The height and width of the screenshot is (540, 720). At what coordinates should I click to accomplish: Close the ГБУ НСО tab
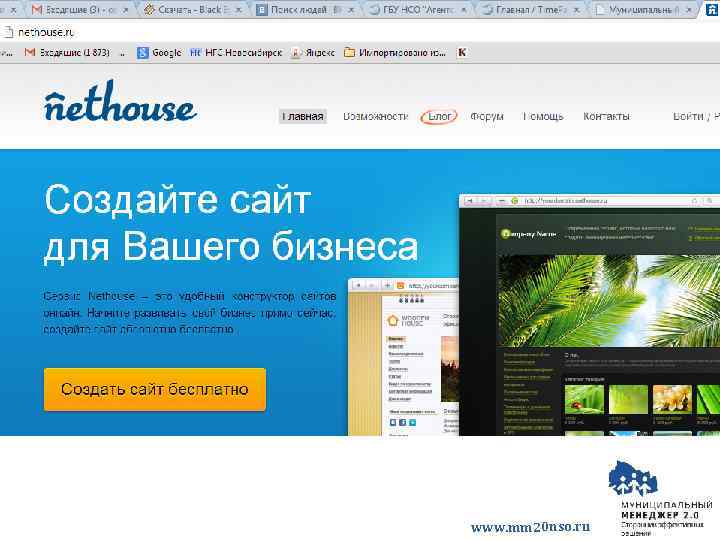coord(464,10)
